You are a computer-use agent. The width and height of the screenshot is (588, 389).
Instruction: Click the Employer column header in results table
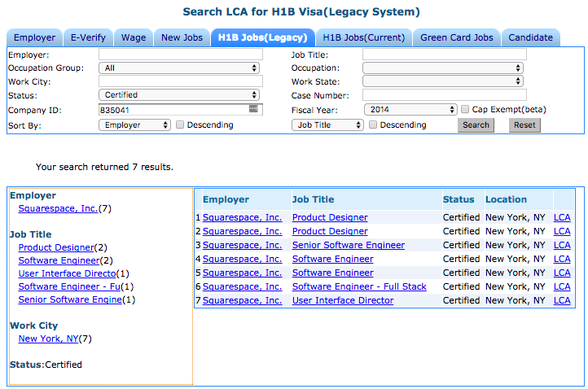tap(226, 199)
